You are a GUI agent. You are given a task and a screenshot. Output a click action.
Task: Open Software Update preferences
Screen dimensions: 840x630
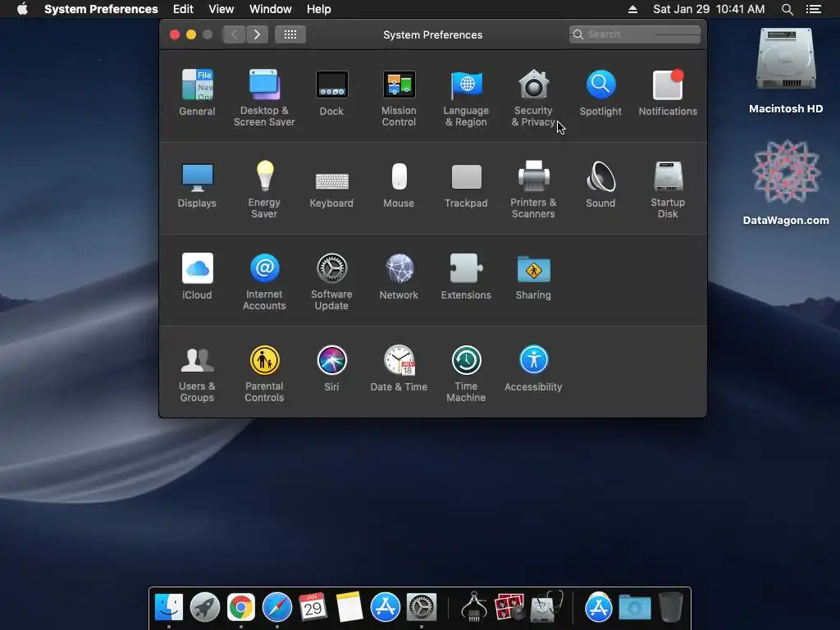[x=331, y=282]
